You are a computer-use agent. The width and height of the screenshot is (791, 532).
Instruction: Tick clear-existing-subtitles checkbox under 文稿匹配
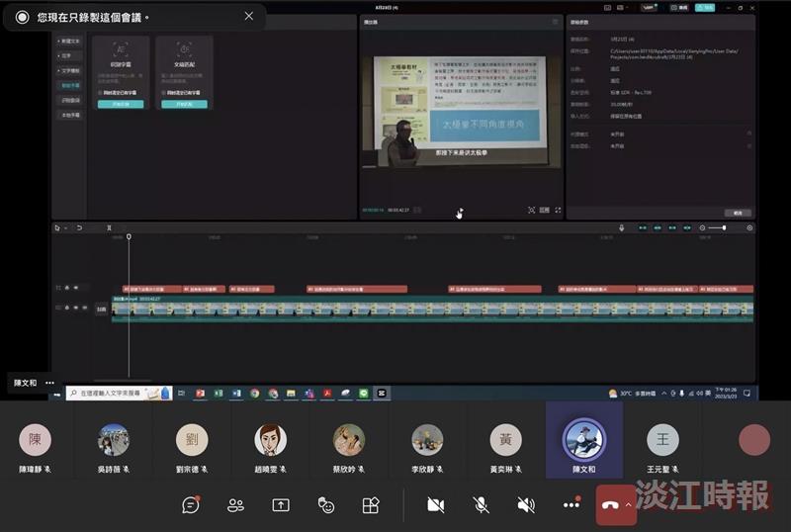pyautogui.click(x=163, y=93)
